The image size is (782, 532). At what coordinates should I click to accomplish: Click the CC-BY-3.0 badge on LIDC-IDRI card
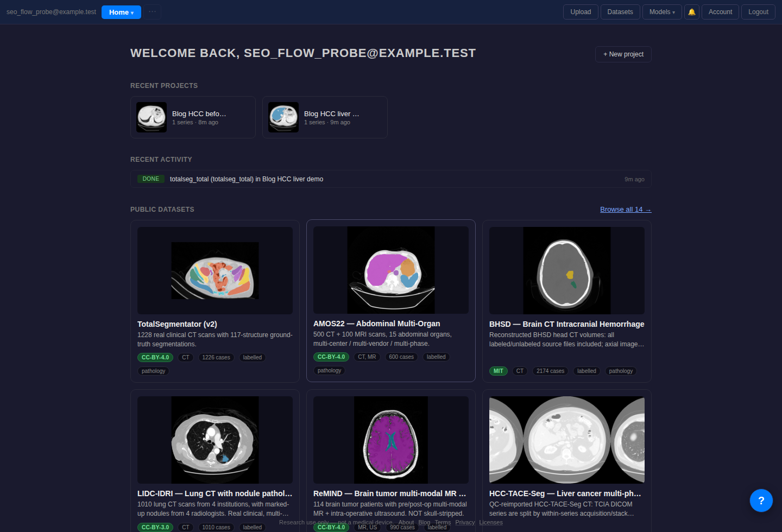point(155,527)
